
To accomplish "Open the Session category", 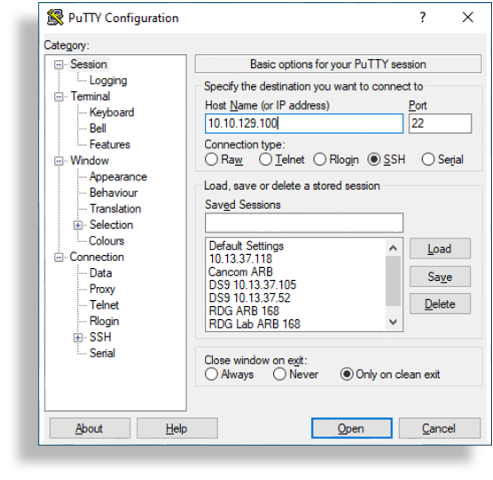I will 88,64.
